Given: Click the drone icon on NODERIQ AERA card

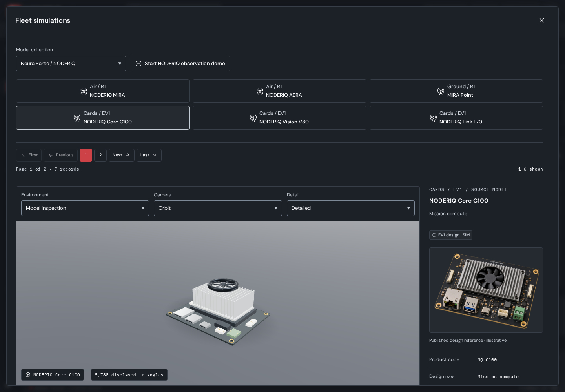Looking at the screenshot, I should pos(260,91).
